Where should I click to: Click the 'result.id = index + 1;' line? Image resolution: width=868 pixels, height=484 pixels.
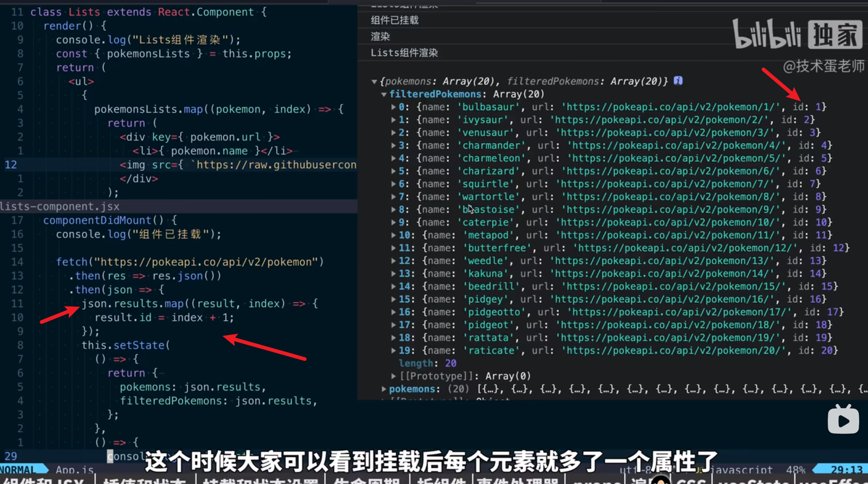pyautogui.click(x=164, y=317)
